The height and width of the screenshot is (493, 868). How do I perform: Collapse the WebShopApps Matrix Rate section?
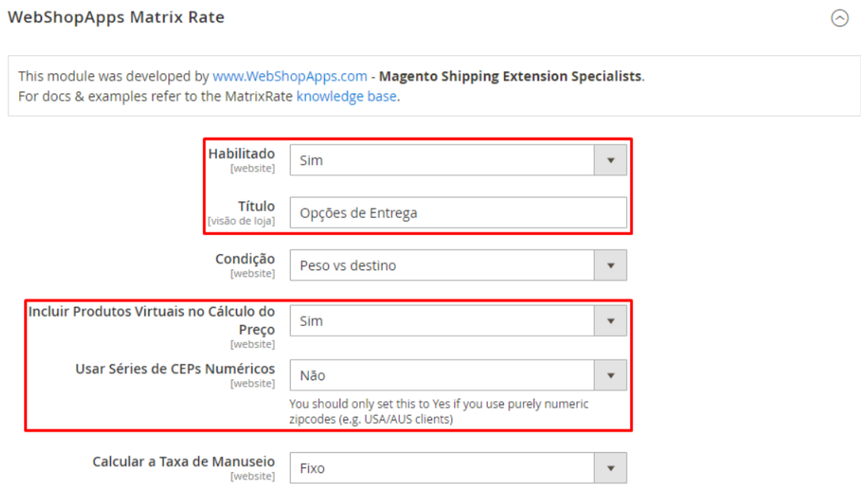839,18
